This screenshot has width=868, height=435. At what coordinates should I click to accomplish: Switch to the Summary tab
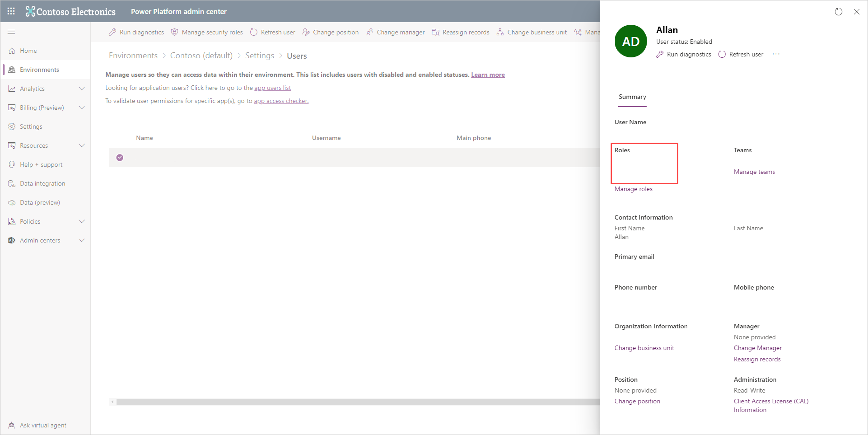(632, 97)
